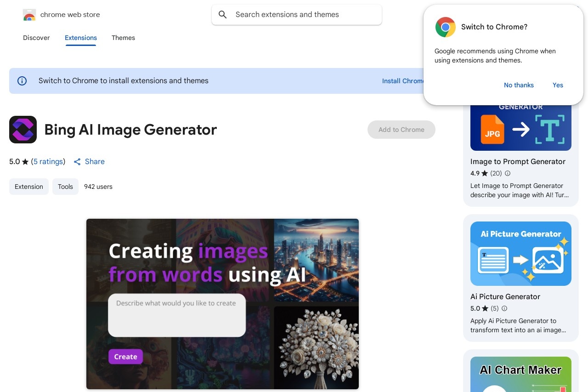The height and width of the screenshot is (392, 588).
Task: Click Yes in the Switch to Chrome popup
Action: coord(558,85)
